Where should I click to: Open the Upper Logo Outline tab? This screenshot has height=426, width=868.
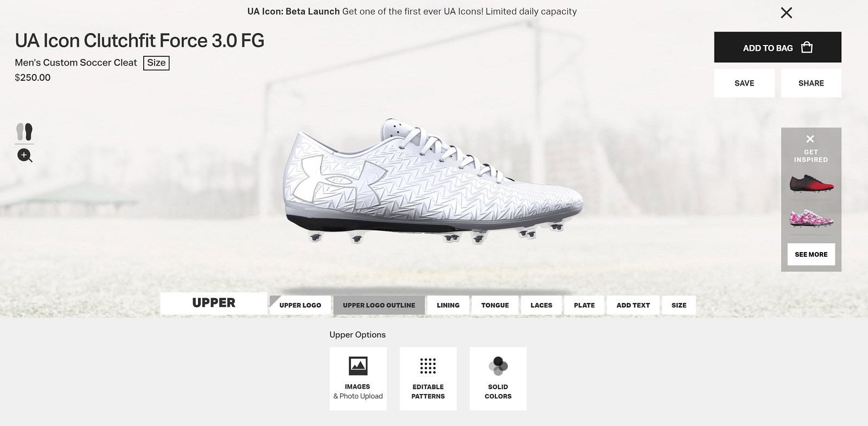coord(379,305)
